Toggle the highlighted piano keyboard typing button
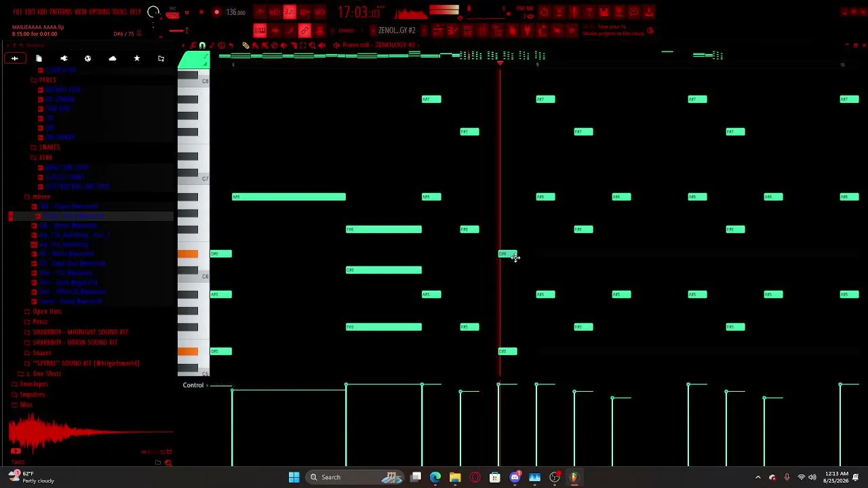This screenshot has height=488, width=868. [260, 30]
